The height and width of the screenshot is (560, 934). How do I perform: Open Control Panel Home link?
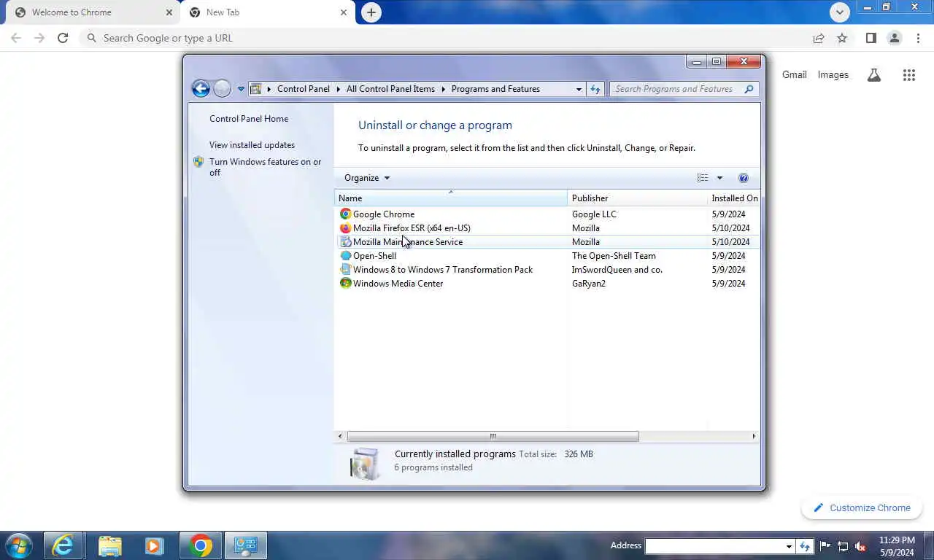click(249, 118)
